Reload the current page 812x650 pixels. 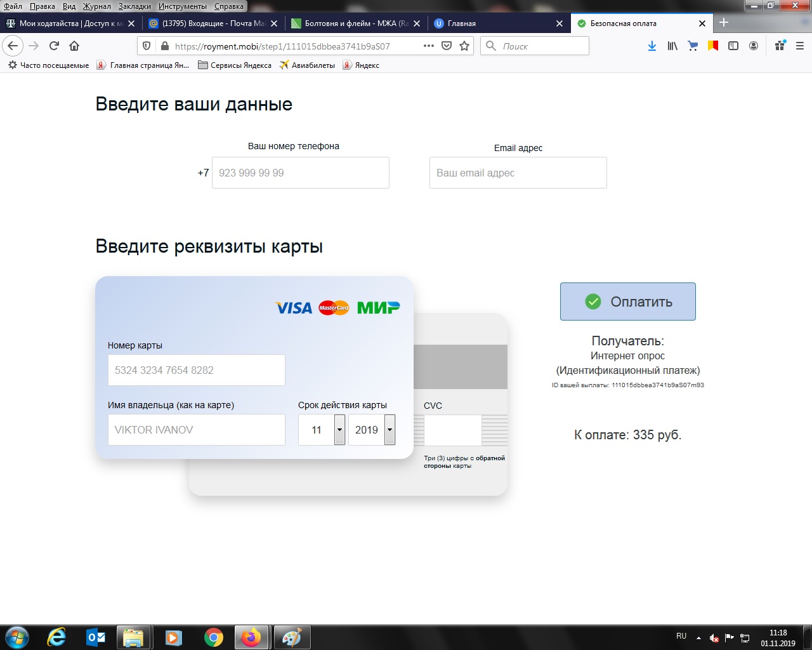click(x=54, y=46)
